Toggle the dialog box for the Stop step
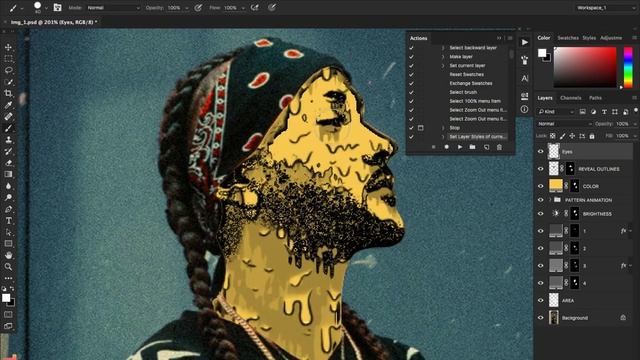Screen dimensions: 640x360 421,128
